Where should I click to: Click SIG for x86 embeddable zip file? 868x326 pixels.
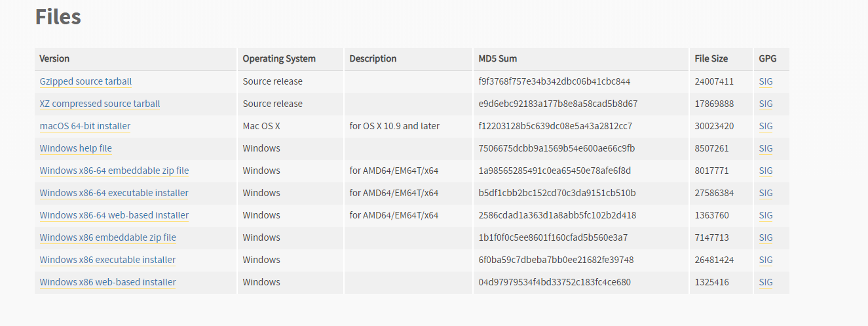click(766, 238)
